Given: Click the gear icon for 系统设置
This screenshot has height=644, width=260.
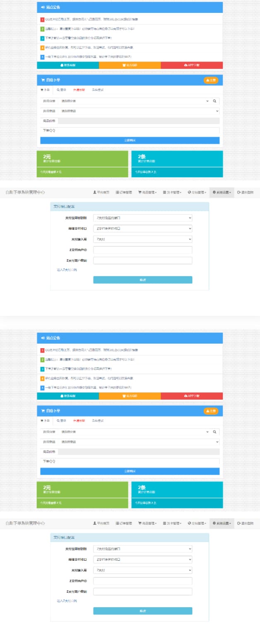Looking at the screenshot, I should pos(214,192).
